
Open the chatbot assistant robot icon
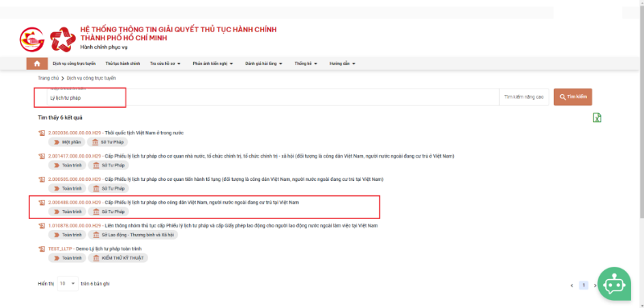[614, 284]
